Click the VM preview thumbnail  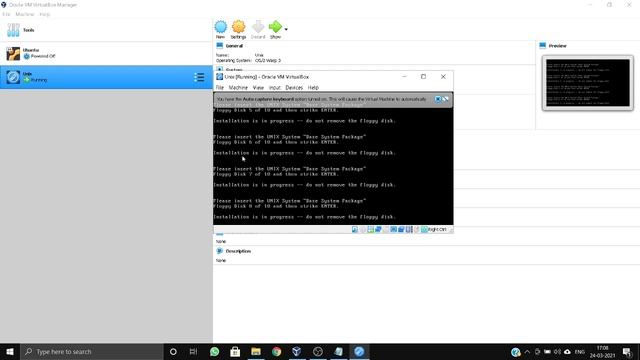point(588,83)
